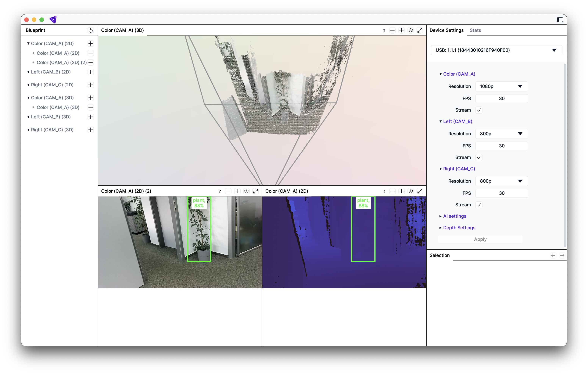The width and height of the screenshot is (588, 374).
Task: Navigate back in the Selection panel
Action: (x=553, y=255)
